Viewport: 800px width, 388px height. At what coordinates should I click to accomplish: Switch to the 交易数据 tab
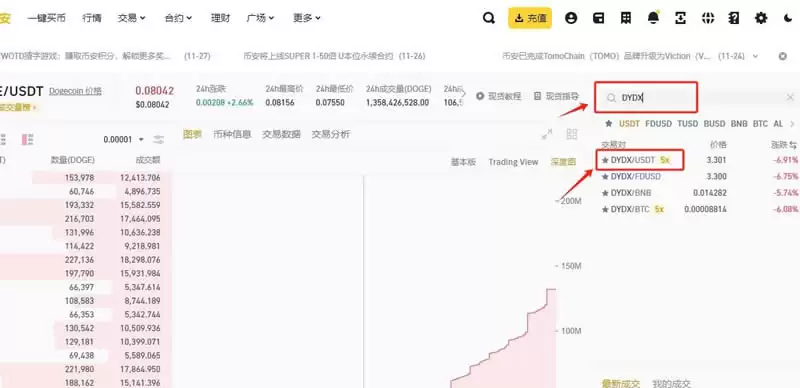click(281, 134)
